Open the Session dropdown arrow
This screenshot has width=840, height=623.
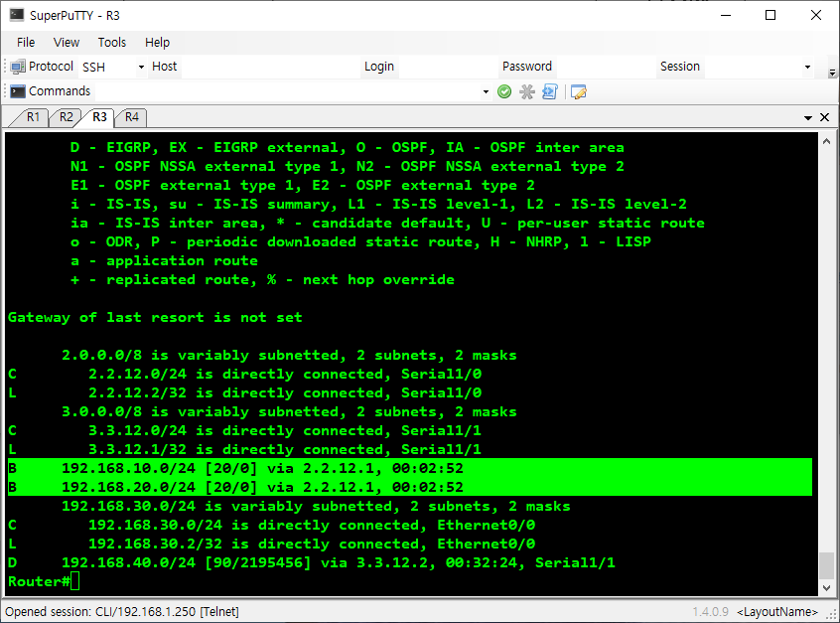(807, 67)
